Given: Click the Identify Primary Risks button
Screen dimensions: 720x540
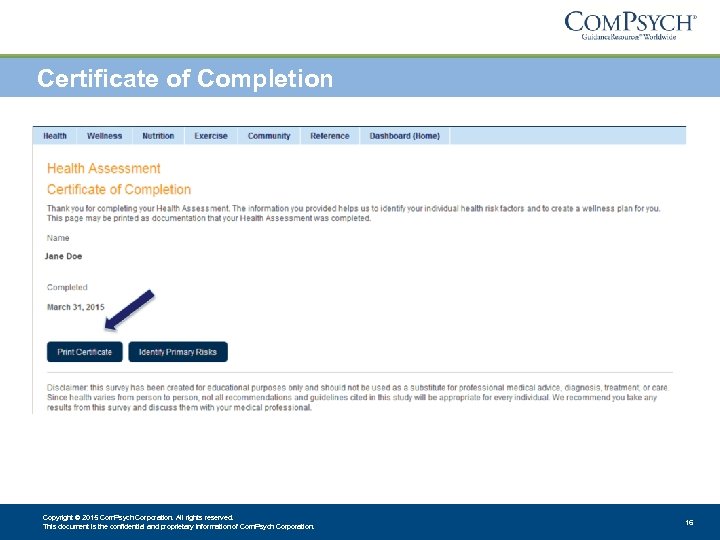Looking at the screenshot, I should coord(178,352).
